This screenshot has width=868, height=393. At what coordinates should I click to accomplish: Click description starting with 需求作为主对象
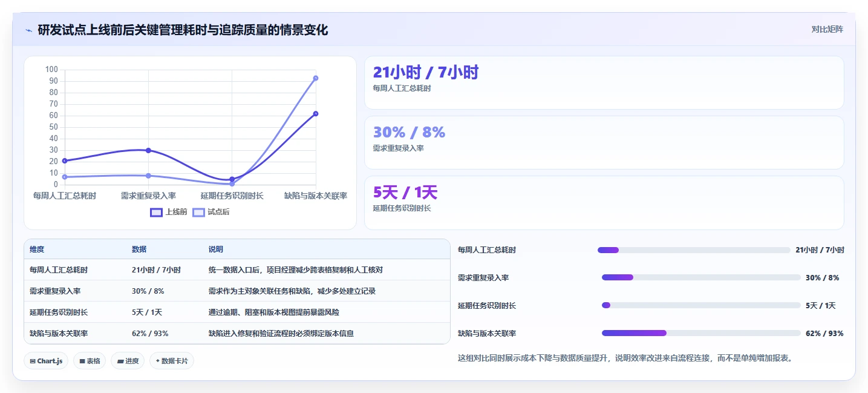pos(292,291)
